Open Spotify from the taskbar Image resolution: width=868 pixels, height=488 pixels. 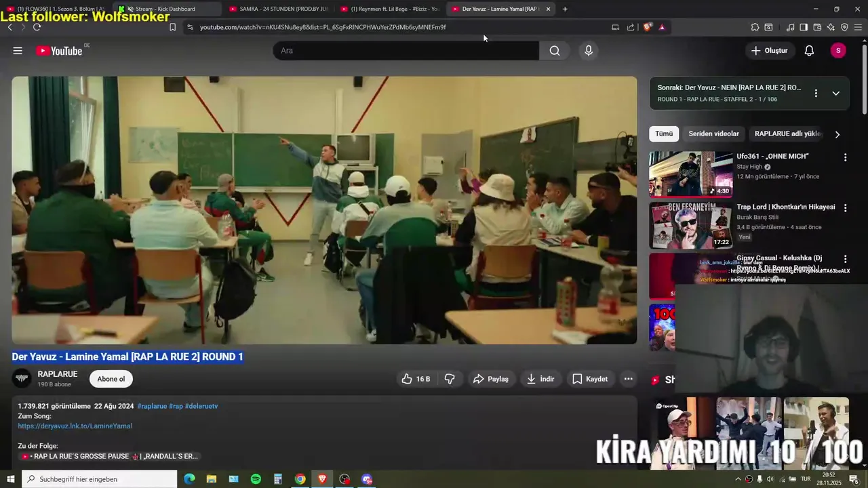[x=256, y=479]
